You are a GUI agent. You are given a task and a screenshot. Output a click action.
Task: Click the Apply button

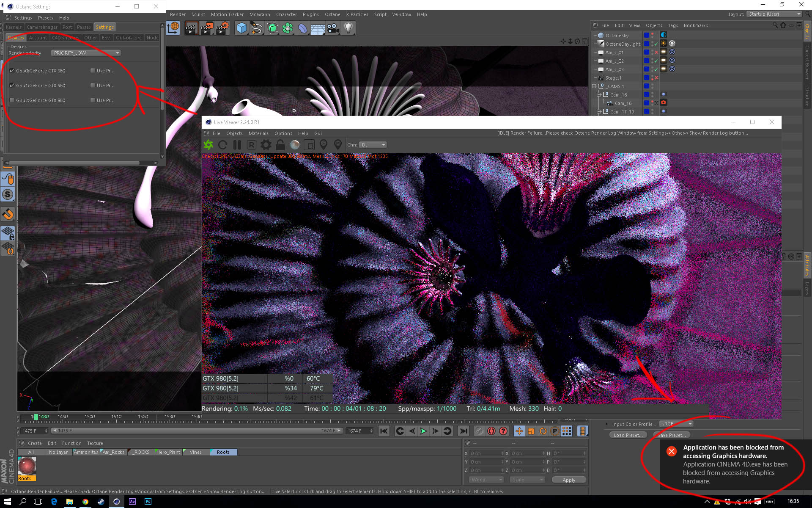(568, 480)
